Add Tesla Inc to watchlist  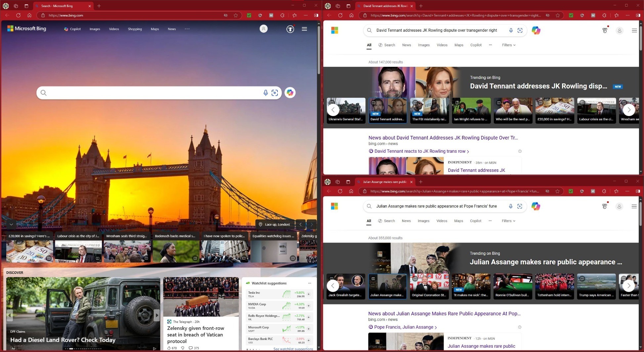pyautogui.click(x=309, y=294)
